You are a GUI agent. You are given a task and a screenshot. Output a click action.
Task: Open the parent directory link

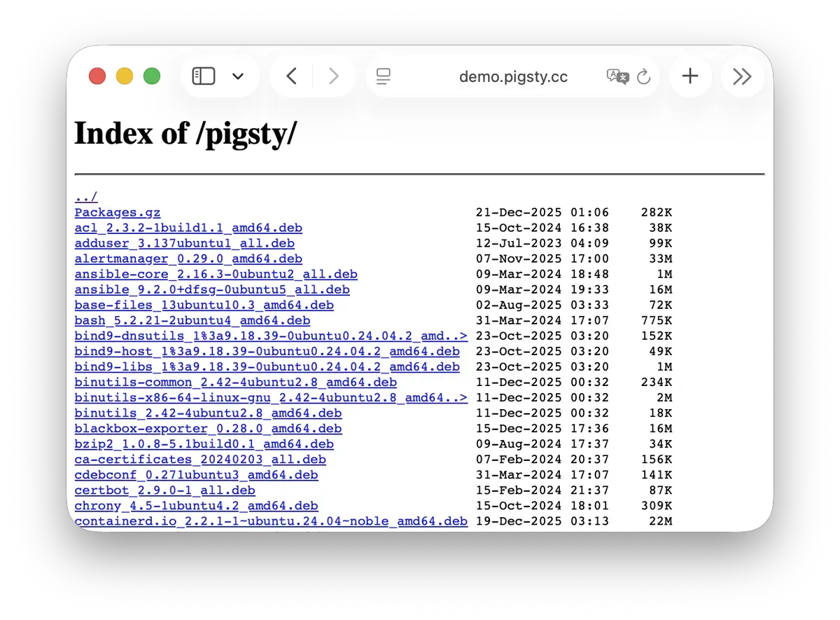[86, 197]
